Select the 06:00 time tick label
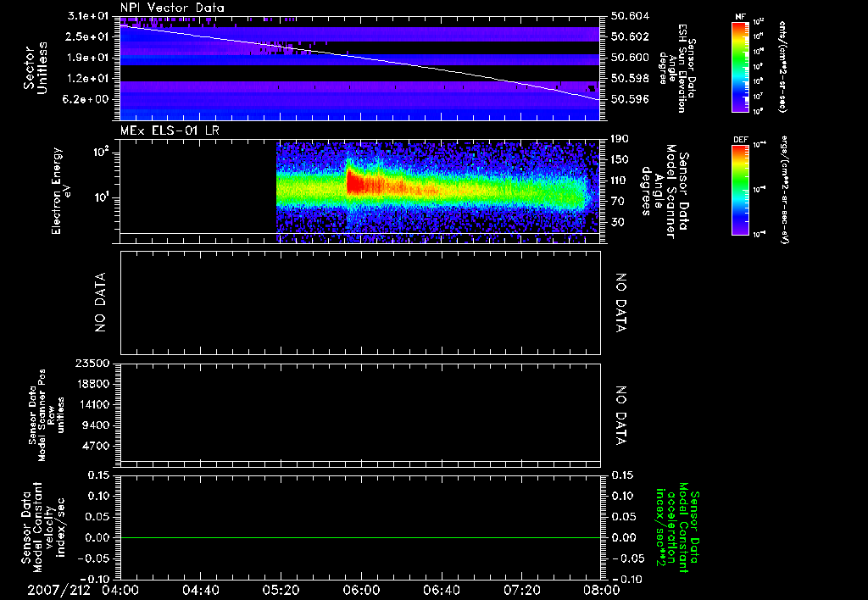Viewport: 868px width, 600px height. [361, 590]
